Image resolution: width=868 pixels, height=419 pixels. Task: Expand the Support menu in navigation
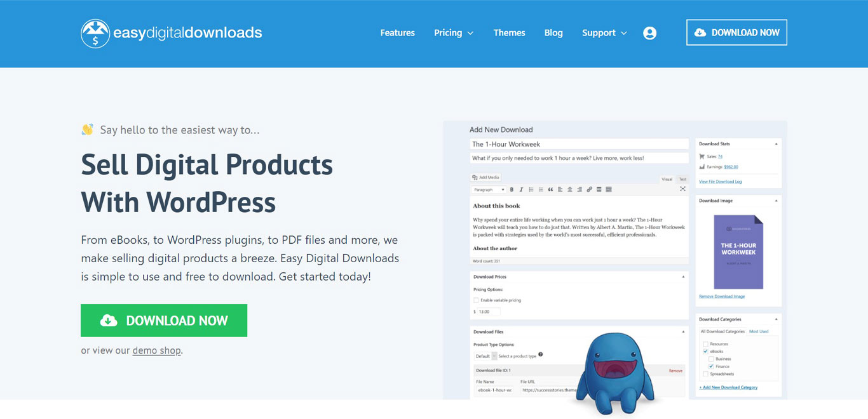tap(604, 33)
